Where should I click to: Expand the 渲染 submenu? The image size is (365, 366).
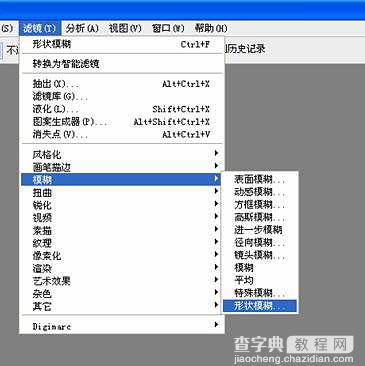(x=122, y=268)
